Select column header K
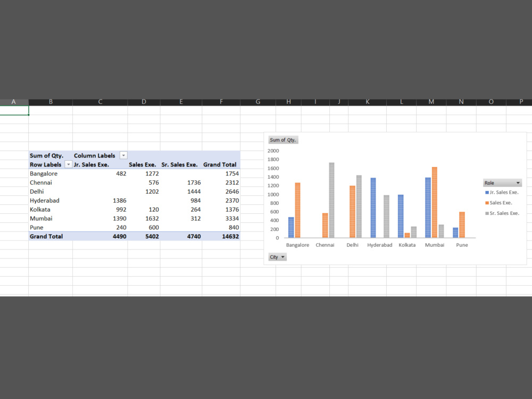The width and height of the screenshot is (532, 399). (x=367, y=102)
